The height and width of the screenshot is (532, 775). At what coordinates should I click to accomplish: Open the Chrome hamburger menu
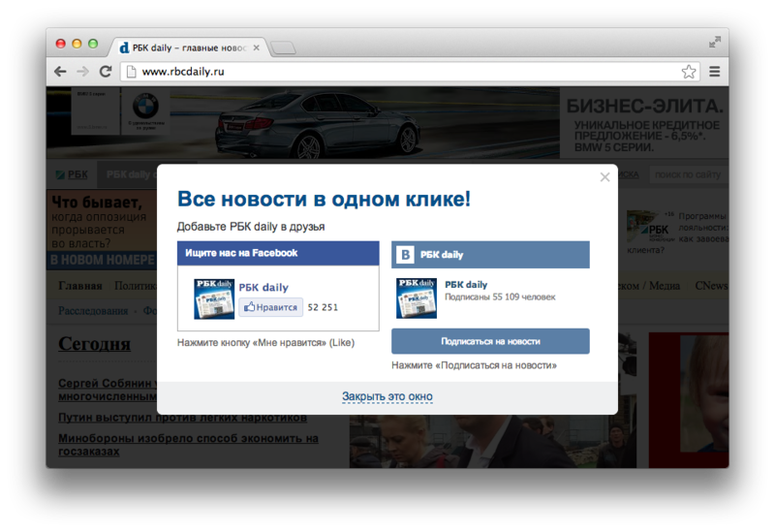point(714,72)
